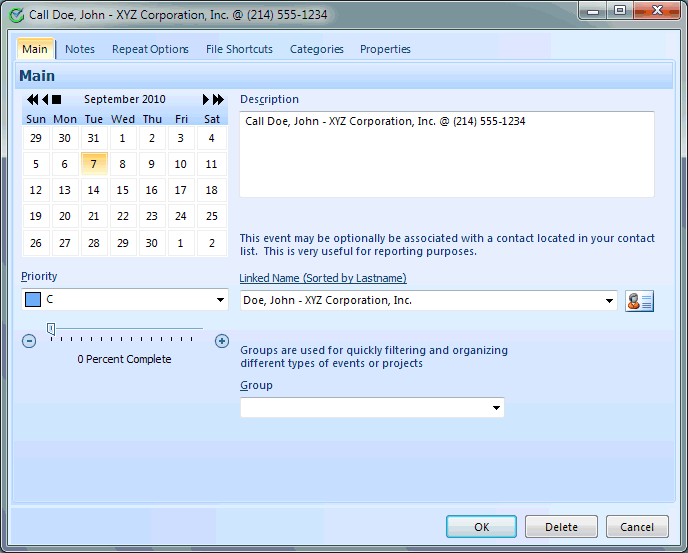Open the contact card icon button
This screenshot has width=688, height=553.
tap(639, 301)
